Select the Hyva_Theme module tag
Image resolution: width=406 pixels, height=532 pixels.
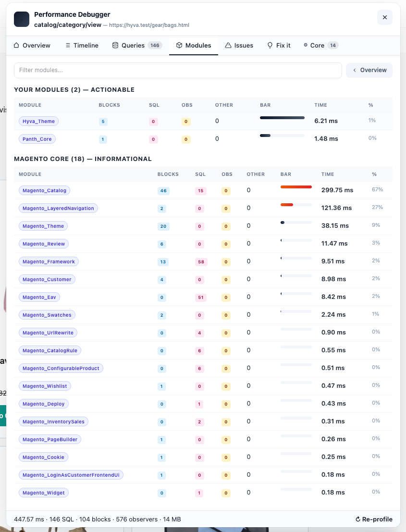(38, 121)
